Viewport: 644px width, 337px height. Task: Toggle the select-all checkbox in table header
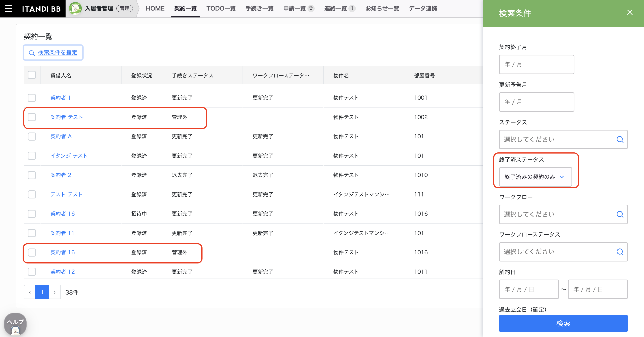pyautogui.click(x=32, y=75)
